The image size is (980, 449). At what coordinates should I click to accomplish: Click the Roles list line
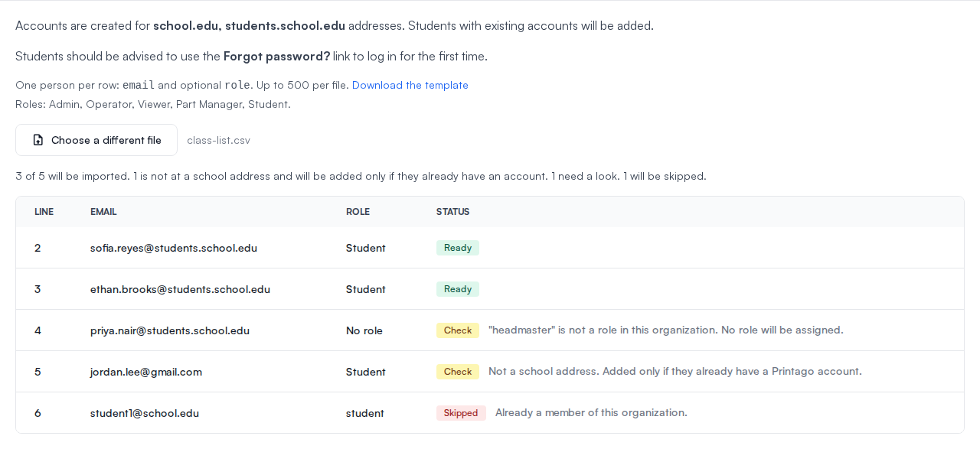pos(153,104)
